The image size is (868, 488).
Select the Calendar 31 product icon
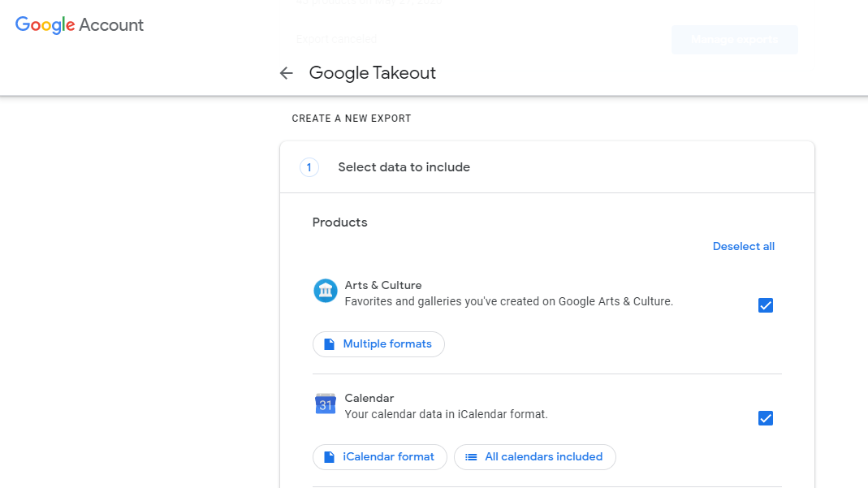pos(325,404)
